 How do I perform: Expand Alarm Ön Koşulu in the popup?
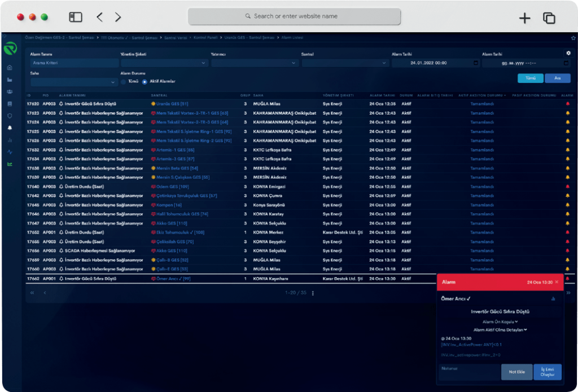click(x=500, y=322)
